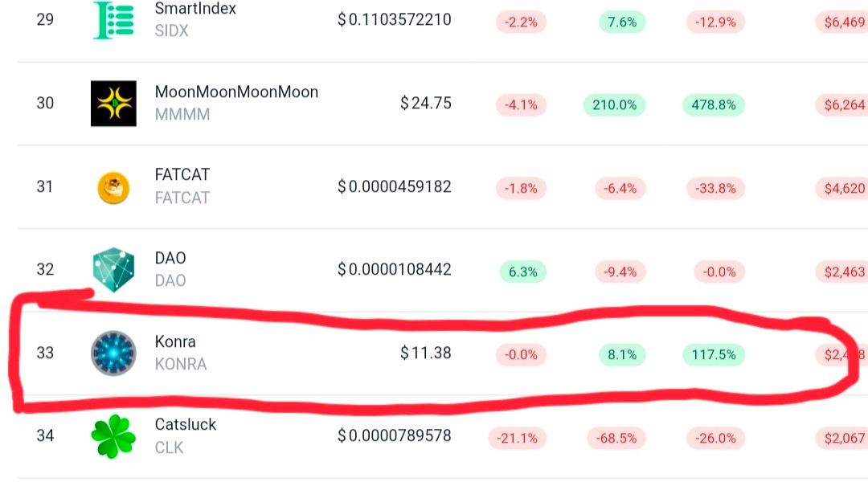The height and width of the screenshot is (482, 868).
Task: Click the teal DAO polyhedron logo
Action: (x=113, y=269)
